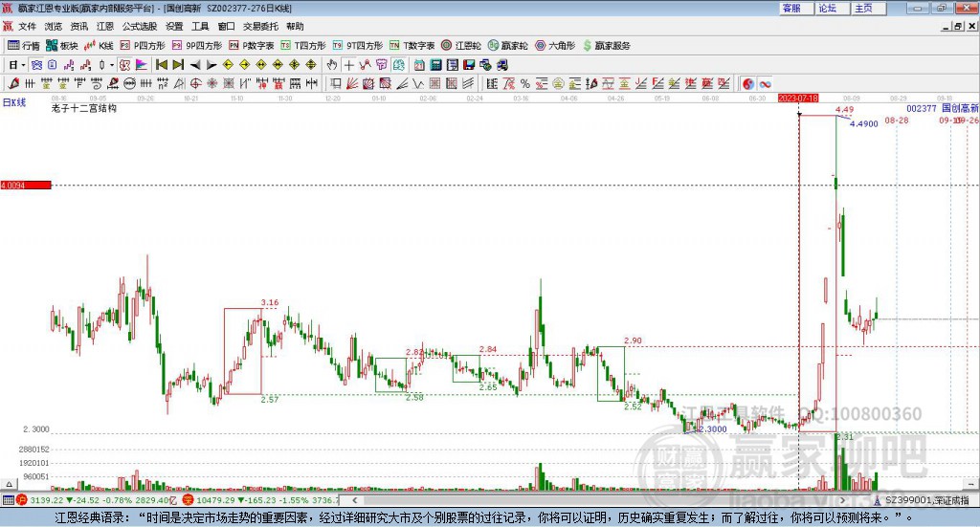Select the crosshair cursor tool
980x527 pixels.
[x=349, y=65]
